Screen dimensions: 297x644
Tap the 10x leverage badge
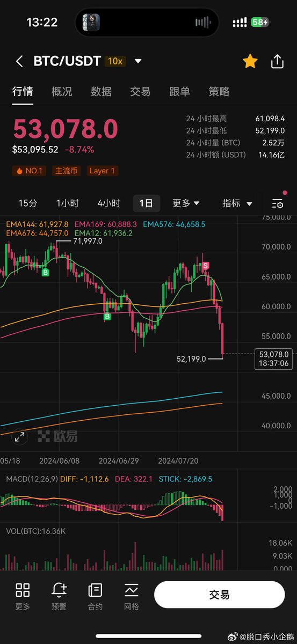point(115,61)
